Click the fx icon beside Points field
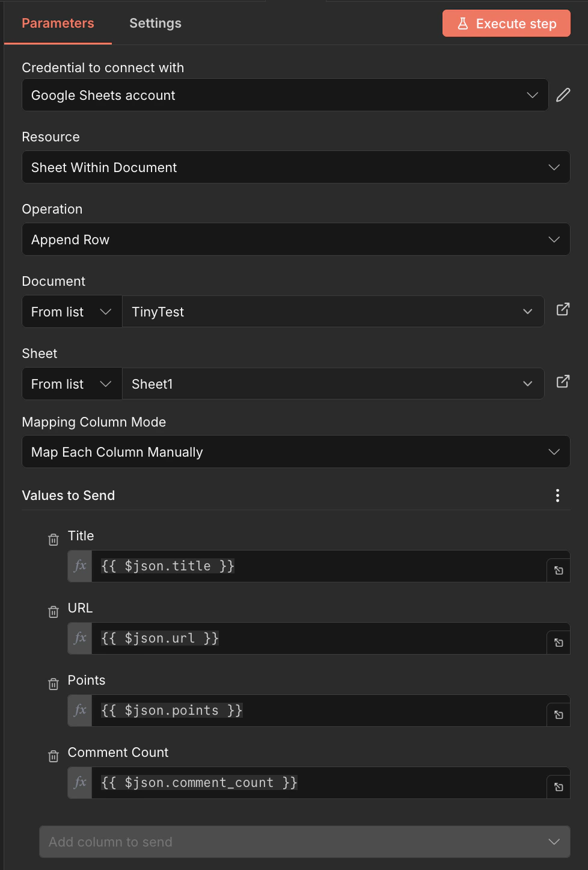588x870 pixels. [79, 711]
